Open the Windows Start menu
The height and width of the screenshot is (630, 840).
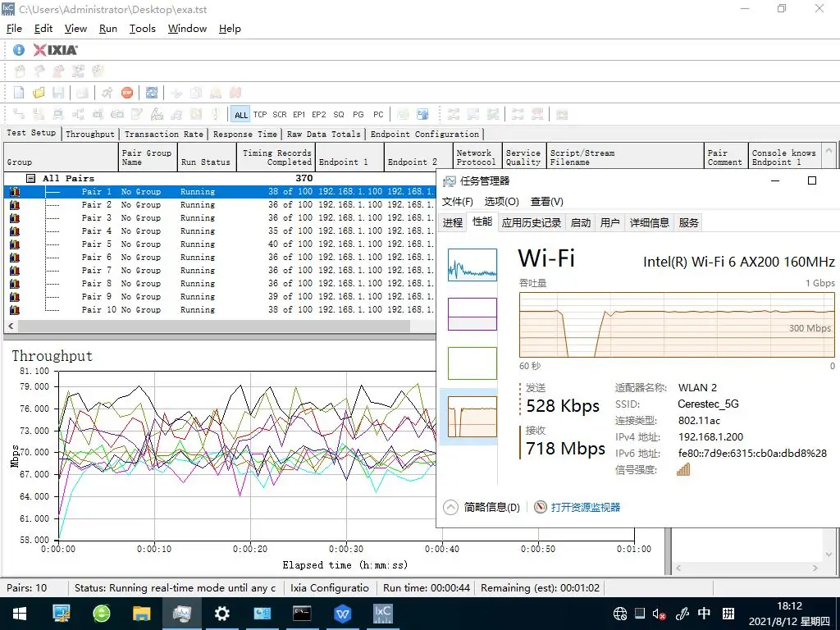click(20, 614)
